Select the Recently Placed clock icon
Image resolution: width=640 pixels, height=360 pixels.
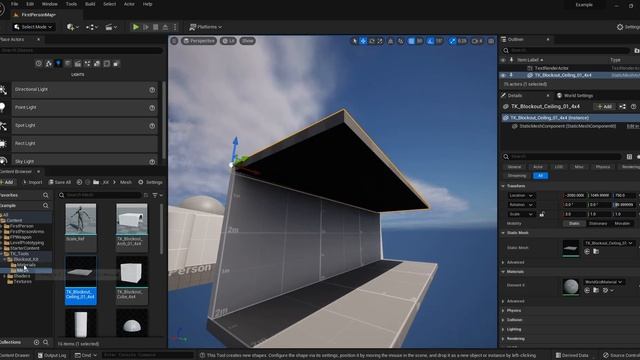click(39, 64)
